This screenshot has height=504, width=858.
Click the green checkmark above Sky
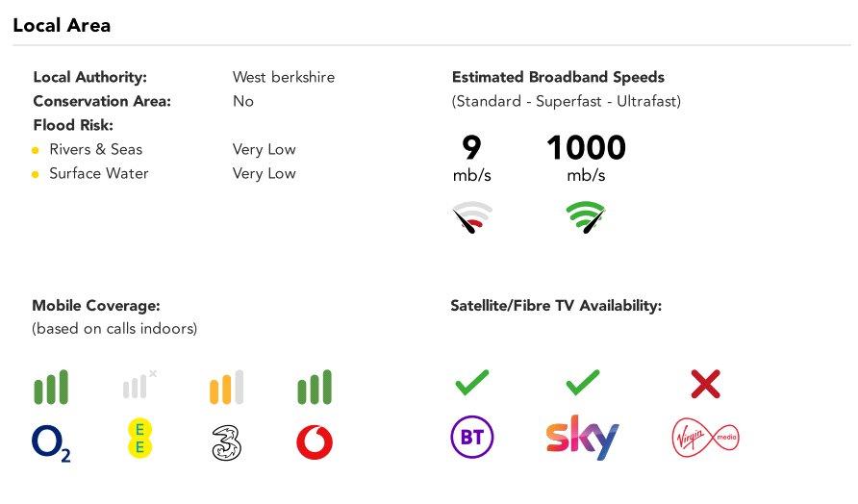pos(583,382)
